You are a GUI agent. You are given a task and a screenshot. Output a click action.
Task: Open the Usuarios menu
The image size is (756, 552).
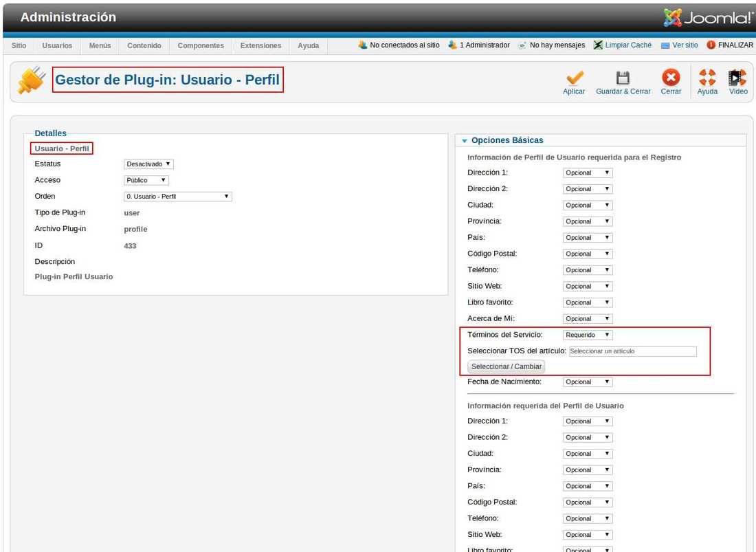(57, 45)
